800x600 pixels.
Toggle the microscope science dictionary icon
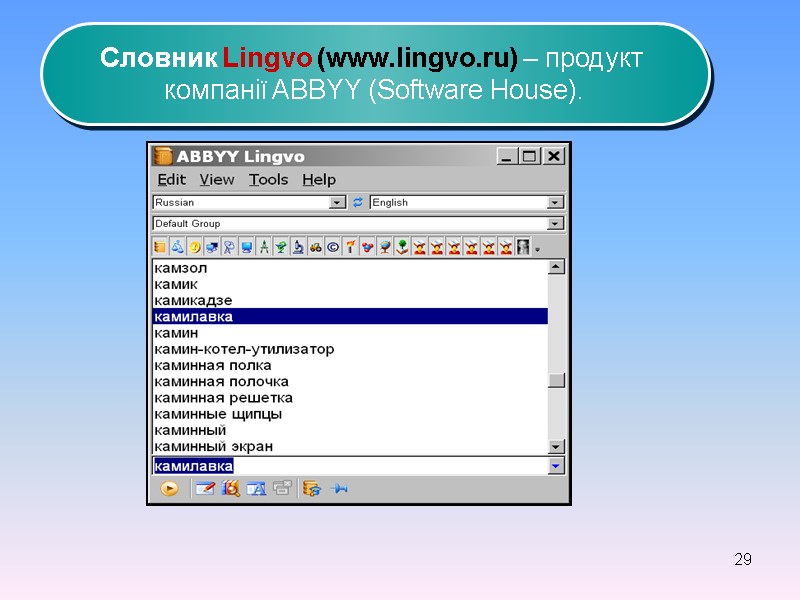pos(298,247)
